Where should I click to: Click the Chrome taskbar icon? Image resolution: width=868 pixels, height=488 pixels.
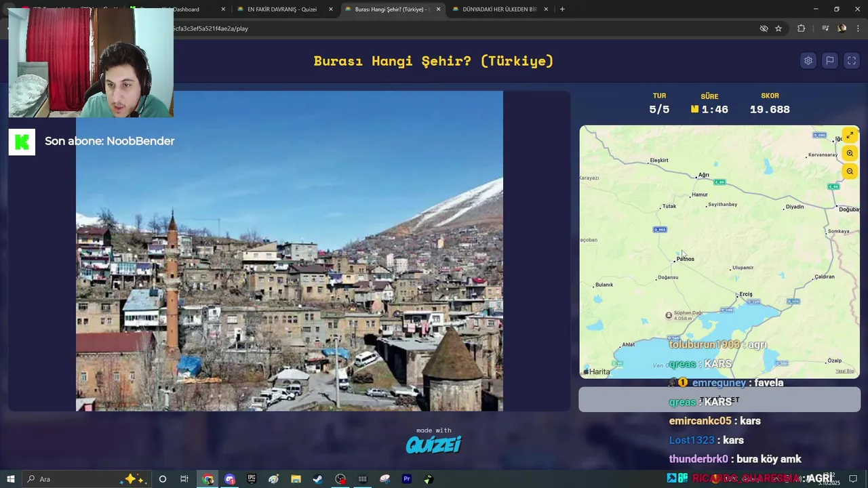[208, 479]
